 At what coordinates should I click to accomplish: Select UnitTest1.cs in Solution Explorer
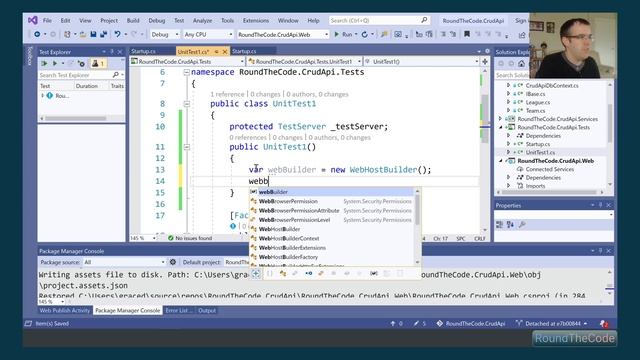coord(540,152)
